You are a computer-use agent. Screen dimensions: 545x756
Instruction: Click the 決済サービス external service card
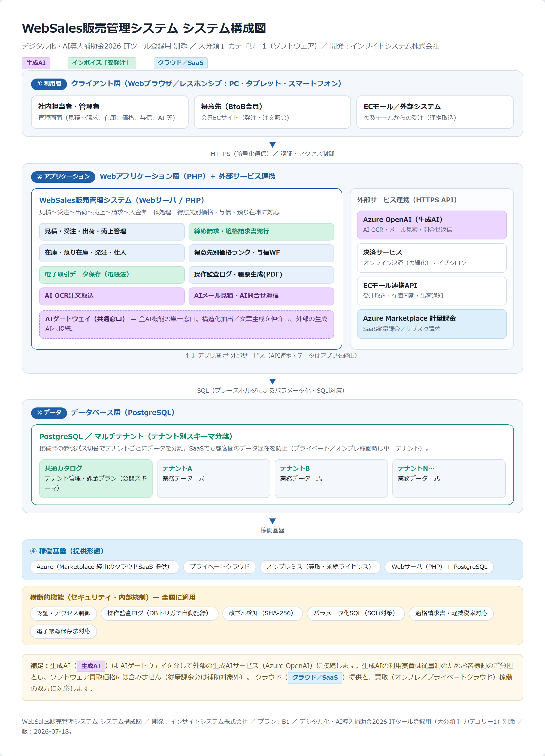pyautogui.click(x=432, y=258)
